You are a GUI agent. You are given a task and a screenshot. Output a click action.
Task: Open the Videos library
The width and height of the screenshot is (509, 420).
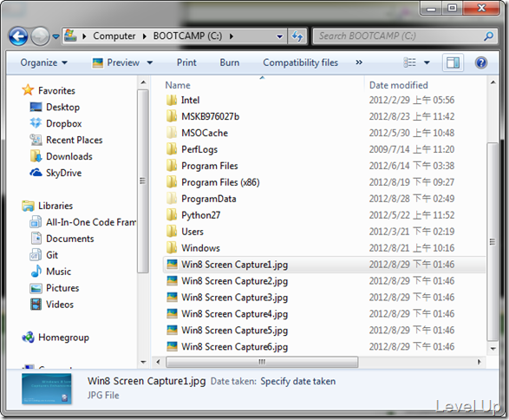(x=52, y=305)
